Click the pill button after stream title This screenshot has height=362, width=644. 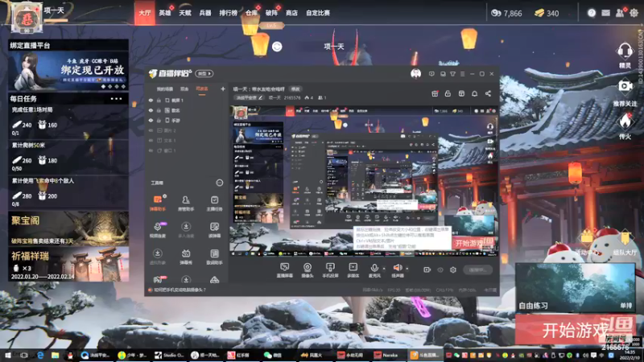tap(295, 89)
